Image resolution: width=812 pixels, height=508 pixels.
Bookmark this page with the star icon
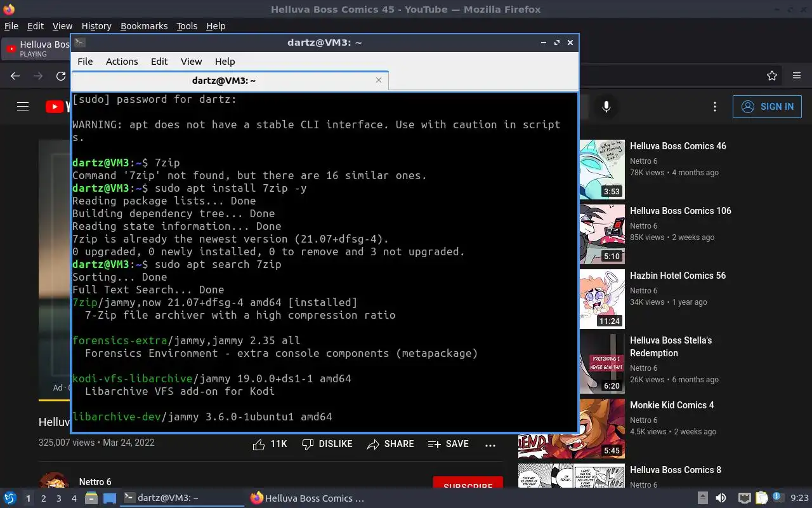pos(772,76)
